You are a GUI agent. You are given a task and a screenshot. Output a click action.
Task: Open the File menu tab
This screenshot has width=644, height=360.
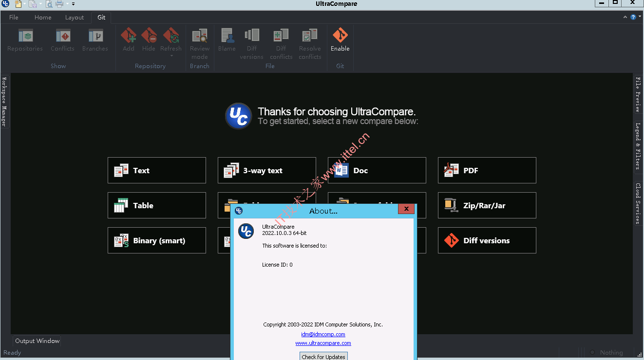(x=14, y=18)
